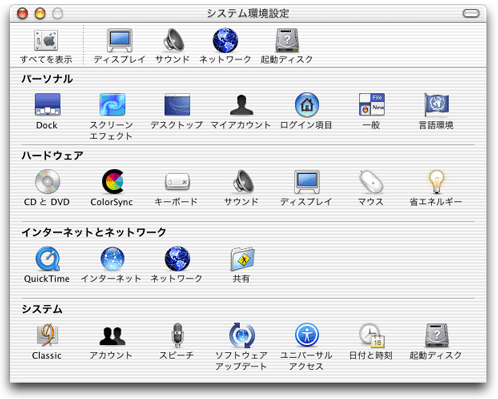Screen dimensions: 498x399
Task: Open ディスプレイ icon in ハードウェア section
Action: click(307, 182)
